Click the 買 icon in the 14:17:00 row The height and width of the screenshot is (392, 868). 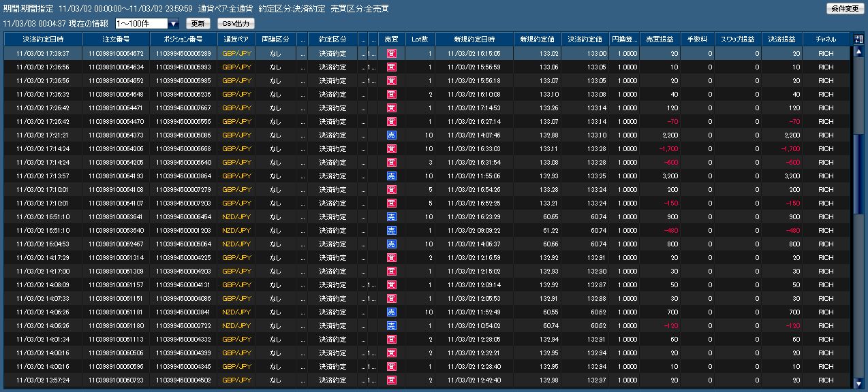pos(391,271)
